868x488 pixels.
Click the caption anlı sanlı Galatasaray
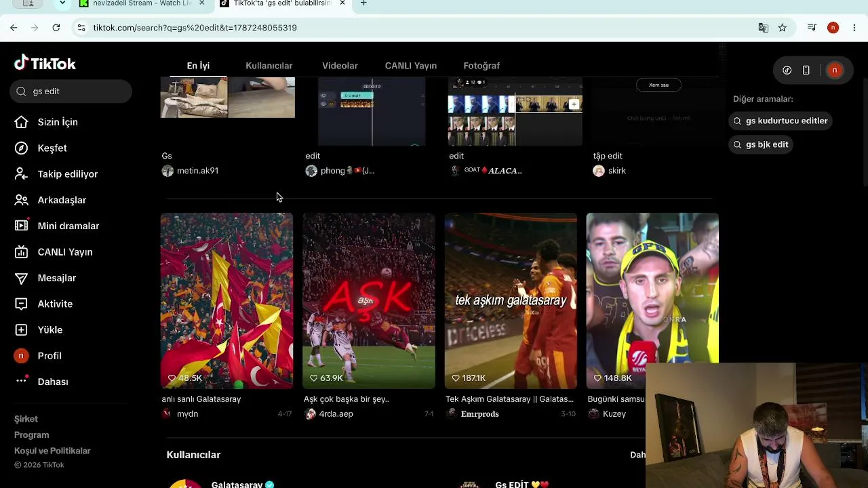tap(201, 399)
